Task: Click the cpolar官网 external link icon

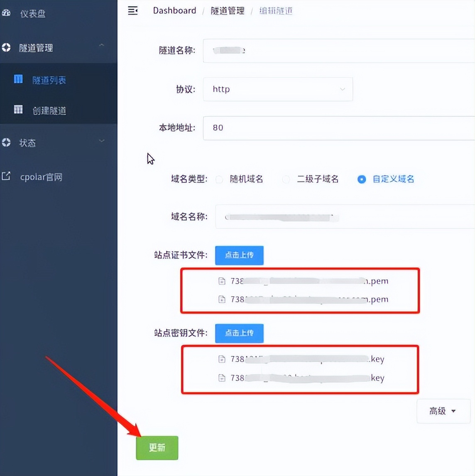Action: (6, 176)
